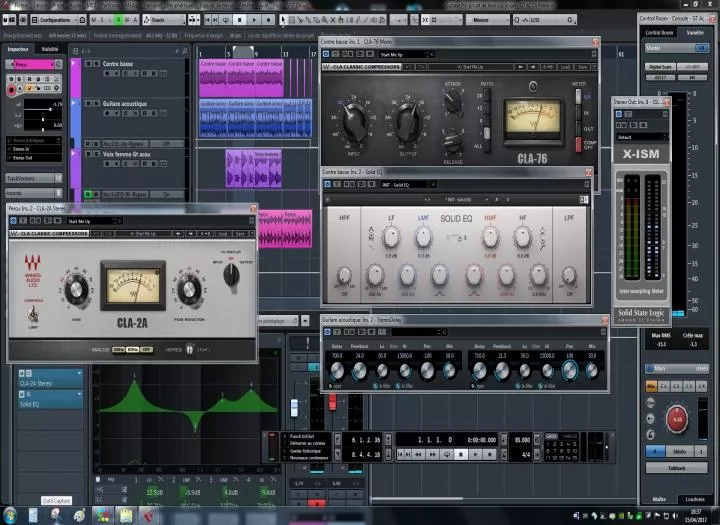Click the CLA-2A Compress/Limit switch
Screen dimensions: 720x525
(33, 315)
